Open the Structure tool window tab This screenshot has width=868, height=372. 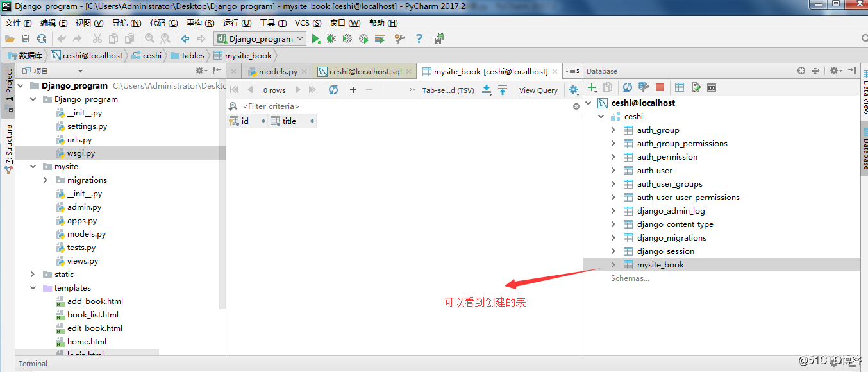click(9, 148)
